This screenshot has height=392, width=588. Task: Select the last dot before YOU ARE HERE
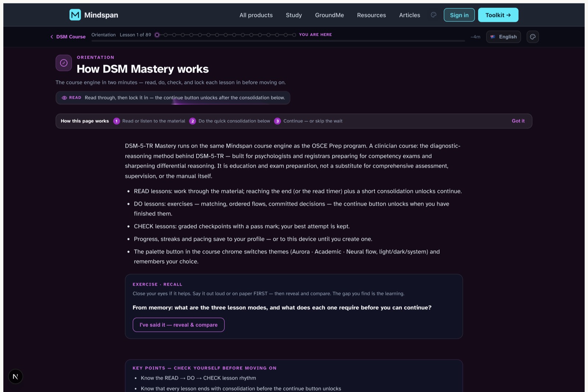294,35
